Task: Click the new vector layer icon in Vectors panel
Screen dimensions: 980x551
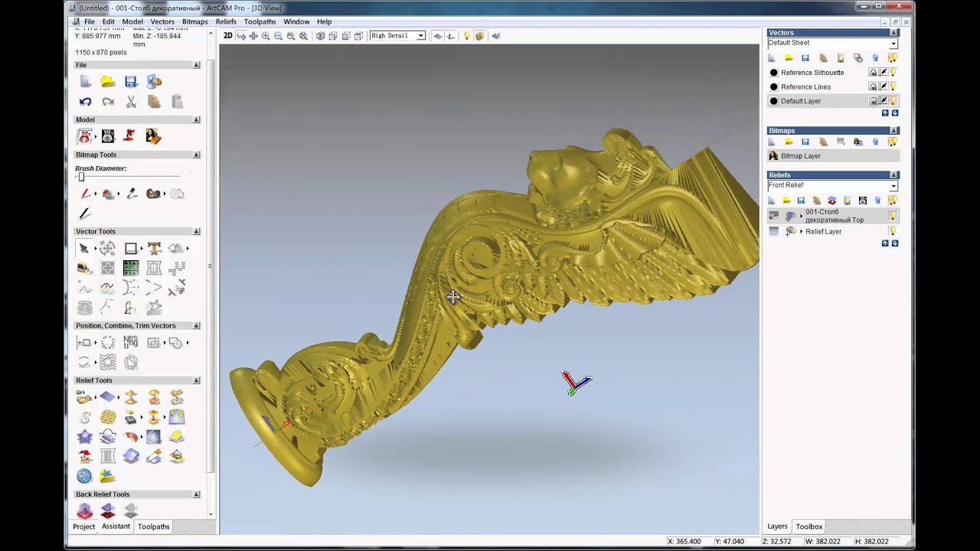Action: 772,58
